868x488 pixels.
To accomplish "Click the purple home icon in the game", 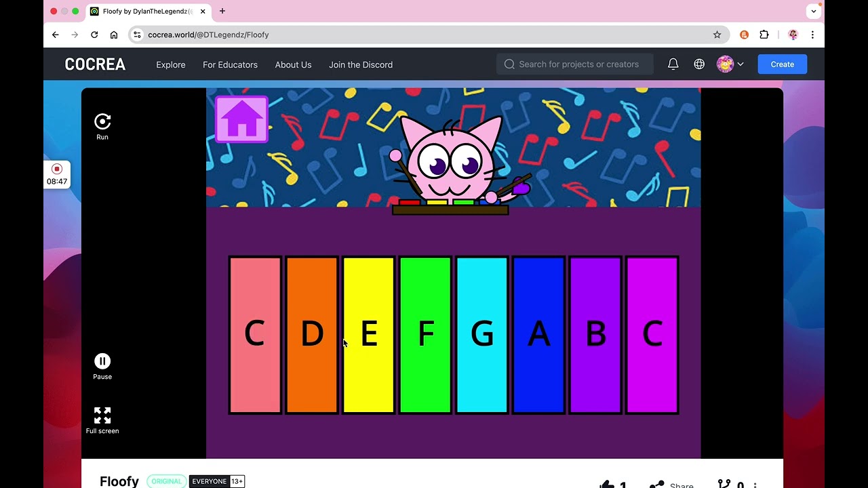I will 241,119.
